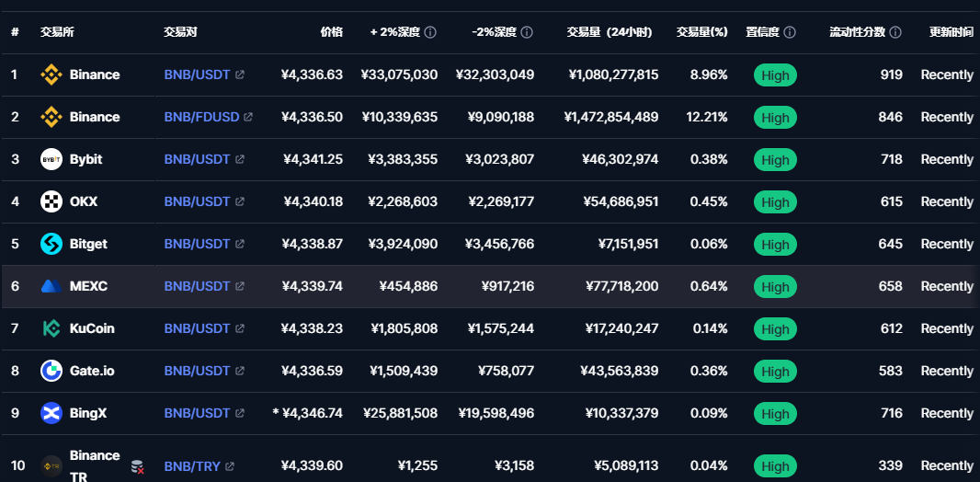
Task: Open the OKX exchange name link
Action: [x=83, y=201]
